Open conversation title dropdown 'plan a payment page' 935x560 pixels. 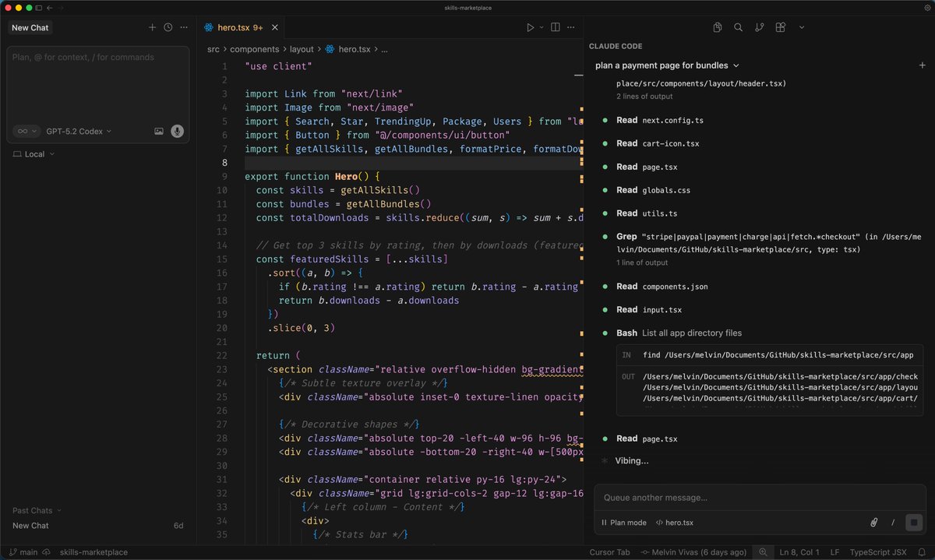667,65
